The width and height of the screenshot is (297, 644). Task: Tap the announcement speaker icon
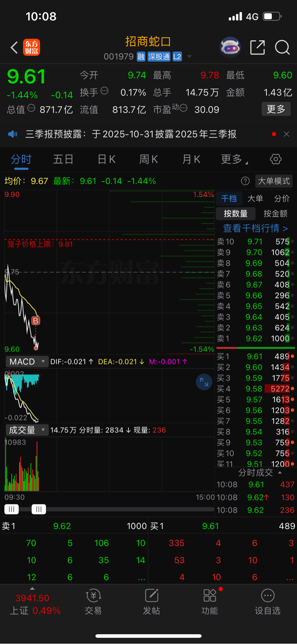[x=13, y=134]
